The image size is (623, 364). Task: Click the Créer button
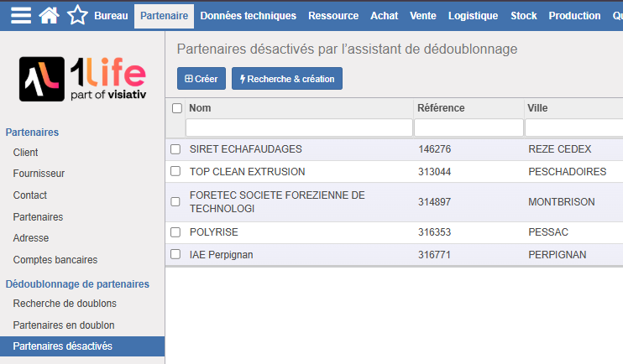point(202,79)
